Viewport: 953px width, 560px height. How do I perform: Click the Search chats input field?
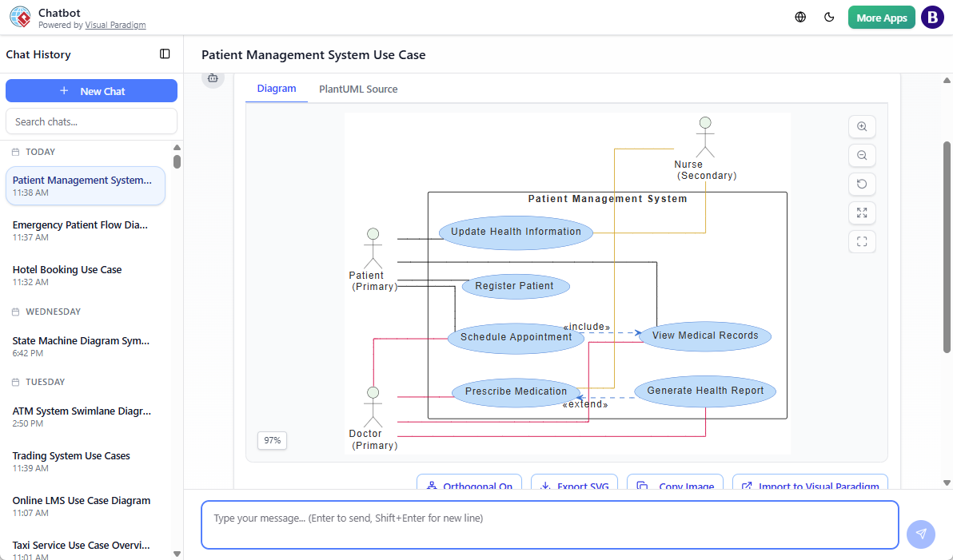tap(91, 121)
